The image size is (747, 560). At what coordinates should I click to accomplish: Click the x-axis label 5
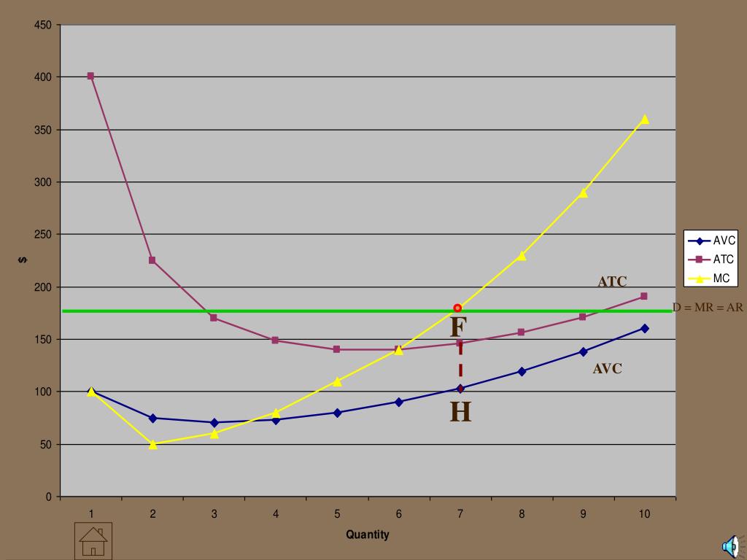(x=337, y=514)
